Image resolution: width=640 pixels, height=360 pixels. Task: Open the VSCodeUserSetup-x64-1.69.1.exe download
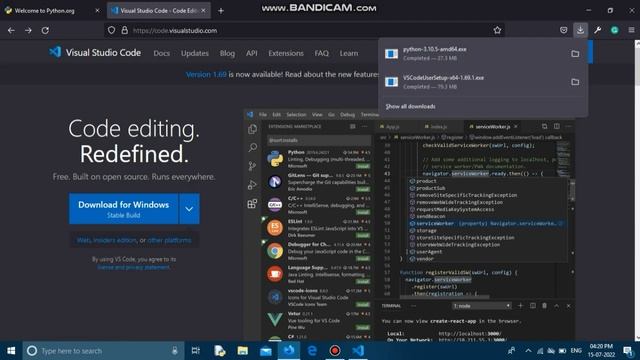(473, 82)
